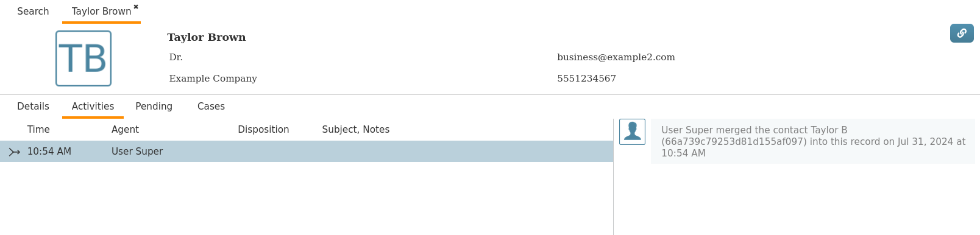Click the Subject, Notes column header

click(355, 130)
